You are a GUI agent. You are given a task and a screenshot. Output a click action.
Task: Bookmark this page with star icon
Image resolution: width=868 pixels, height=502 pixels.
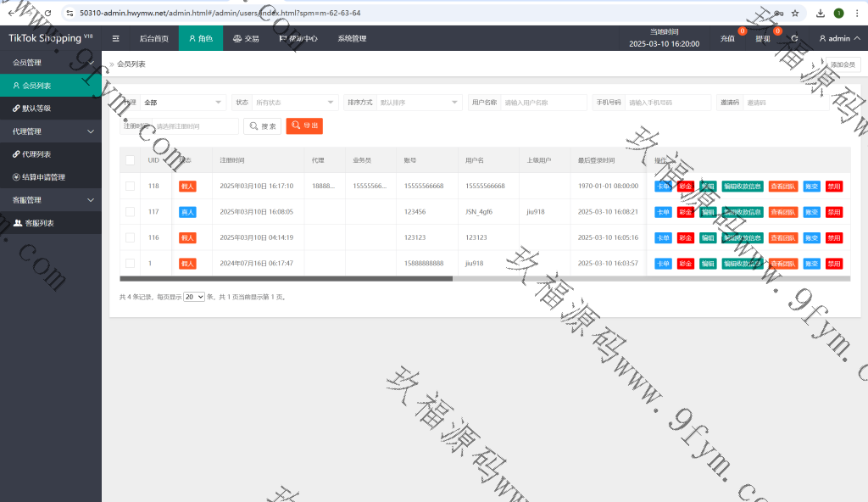click(x=795, y=13)
